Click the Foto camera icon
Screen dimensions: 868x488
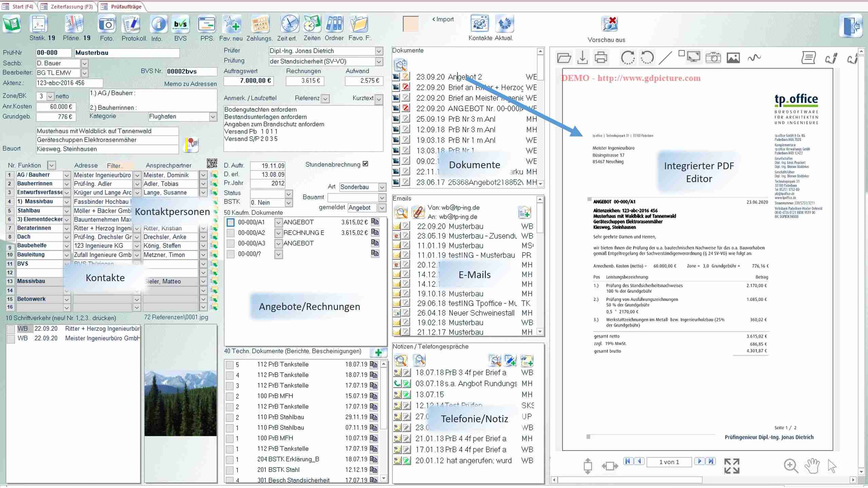[x=107, y=24]
